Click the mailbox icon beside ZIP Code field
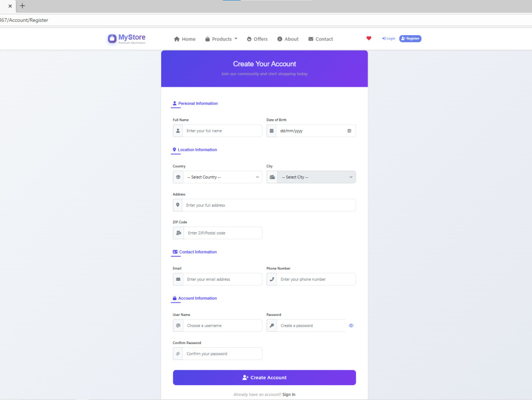532x400 pixels. pos(178,233)
